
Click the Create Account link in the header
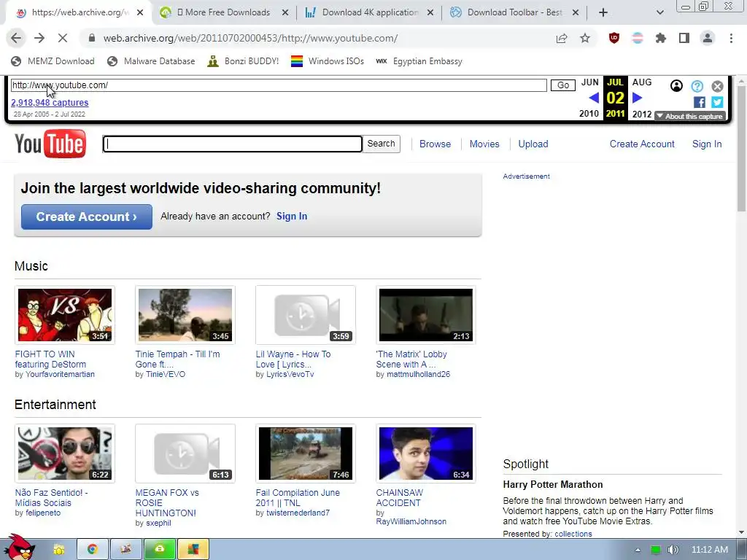tap(642, 144)
